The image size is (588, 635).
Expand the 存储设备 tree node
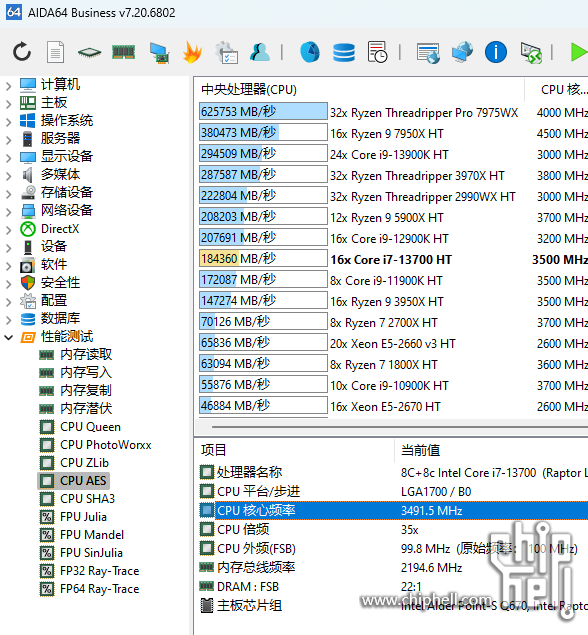tap(9, 193)
